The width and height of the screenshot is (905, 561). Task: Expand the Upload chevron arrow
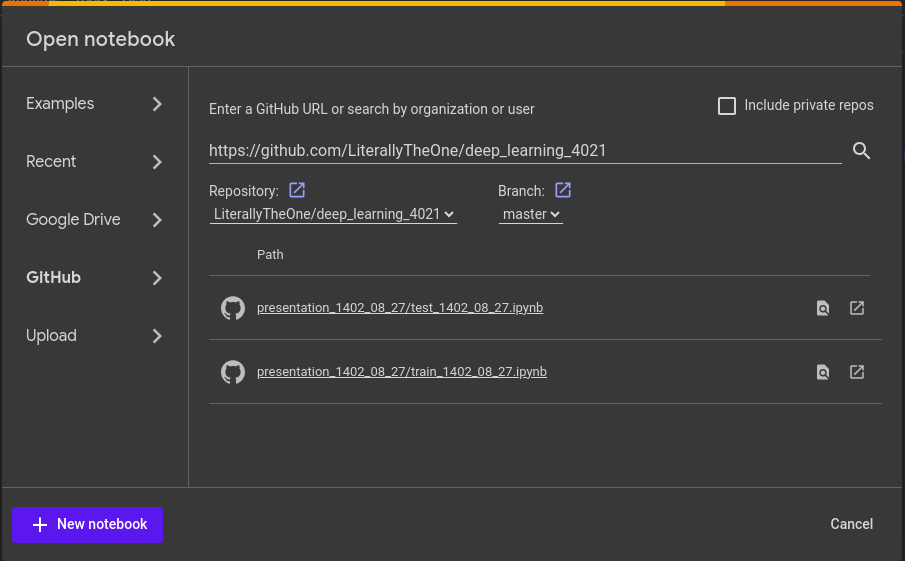(x=157, y=336)
